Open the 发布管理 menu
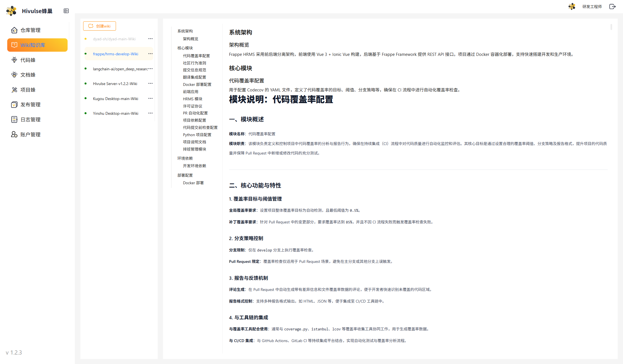 tap(37, 104)
